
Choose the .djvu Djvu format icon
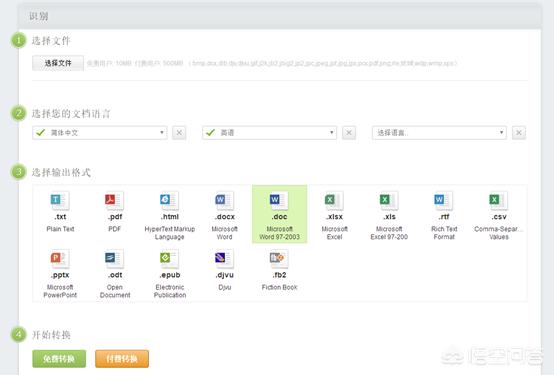click(224, 259)
